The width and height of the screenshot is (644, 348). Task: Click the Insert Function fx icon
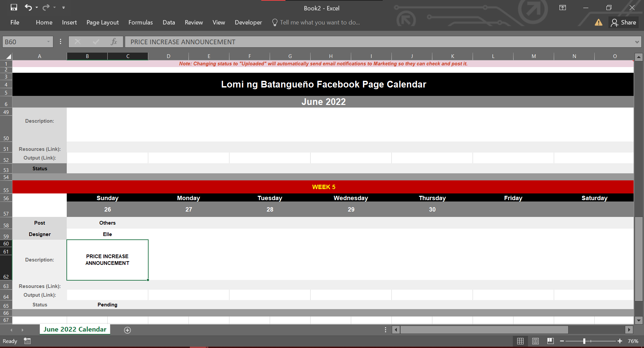point(114,42)
